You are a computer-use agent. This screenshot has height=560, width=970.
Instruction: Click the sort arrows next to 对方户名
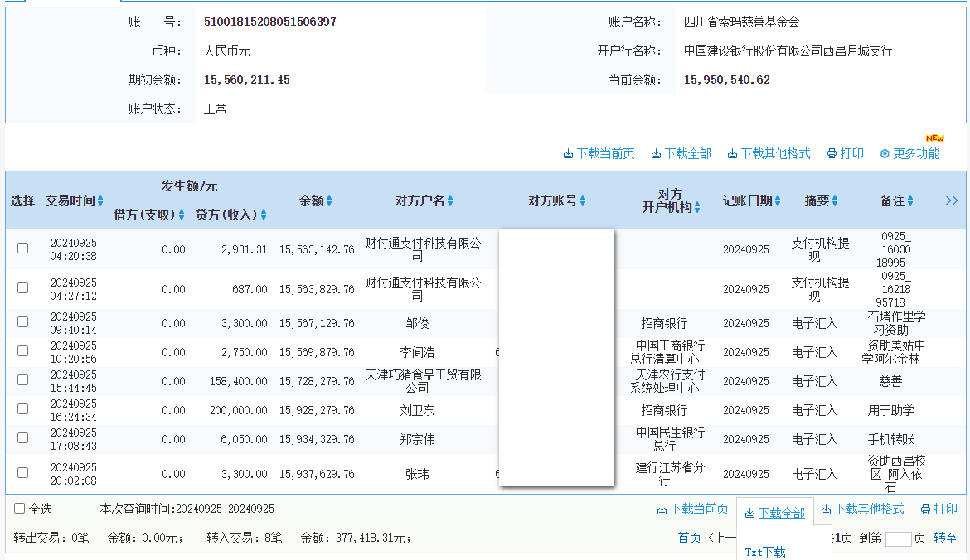tap(451, 200)
